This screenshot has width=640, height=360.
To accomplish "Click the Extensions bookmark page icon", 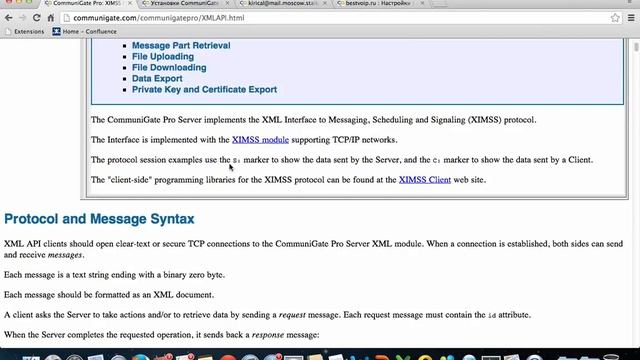I will point(8,31).
